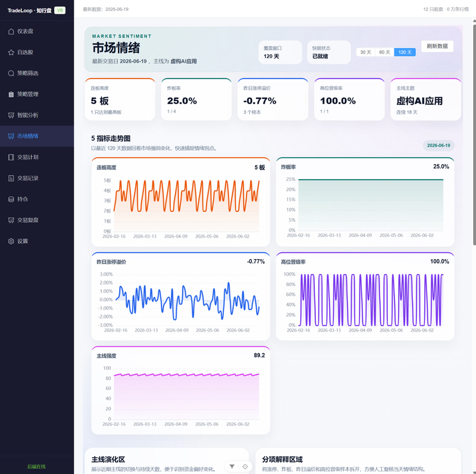Go to 交易复盘 menu item
Viewport: 476px width, 474px height.
(x=37, y=220)
